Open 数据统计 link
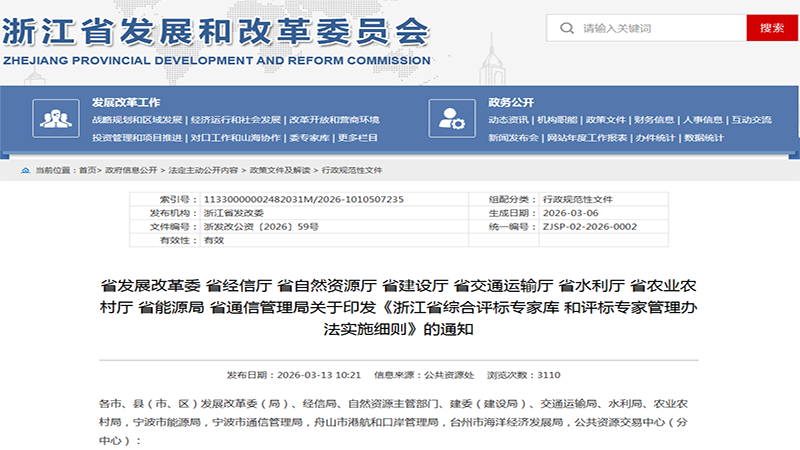 point(704,138)
